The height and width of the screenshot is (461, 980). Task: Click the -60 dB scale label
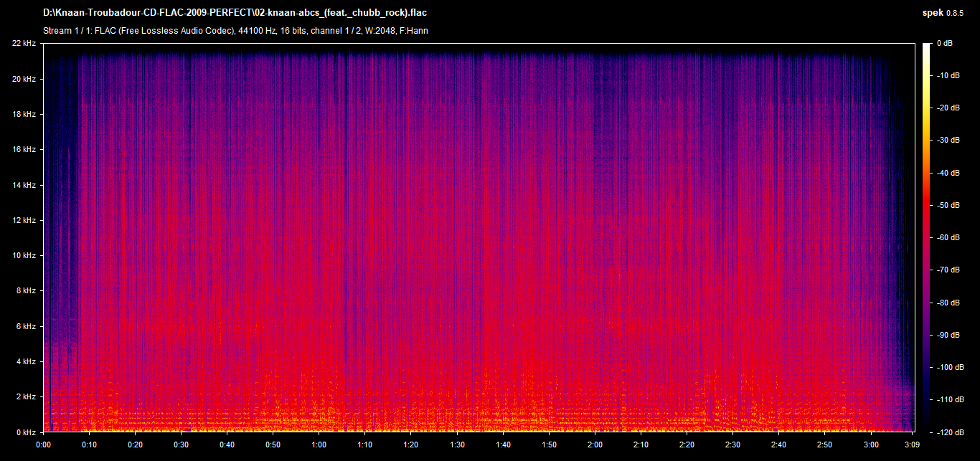(948, 237)
